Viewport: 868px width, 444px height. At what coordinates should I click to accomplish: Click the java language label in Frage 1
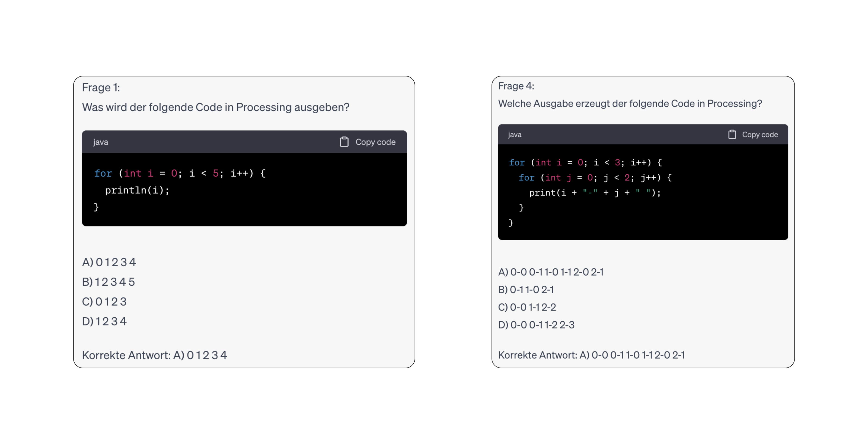(100, 142)
